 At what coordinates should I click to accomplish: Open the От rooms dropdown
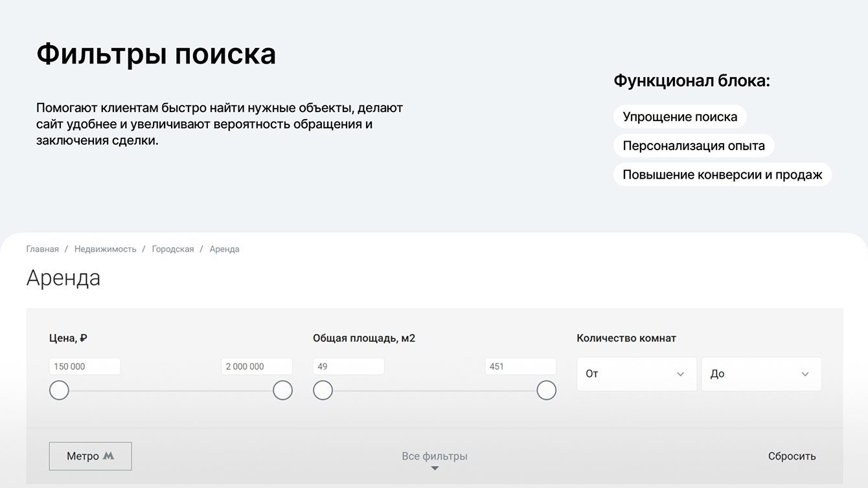click(x=636, y=374)
